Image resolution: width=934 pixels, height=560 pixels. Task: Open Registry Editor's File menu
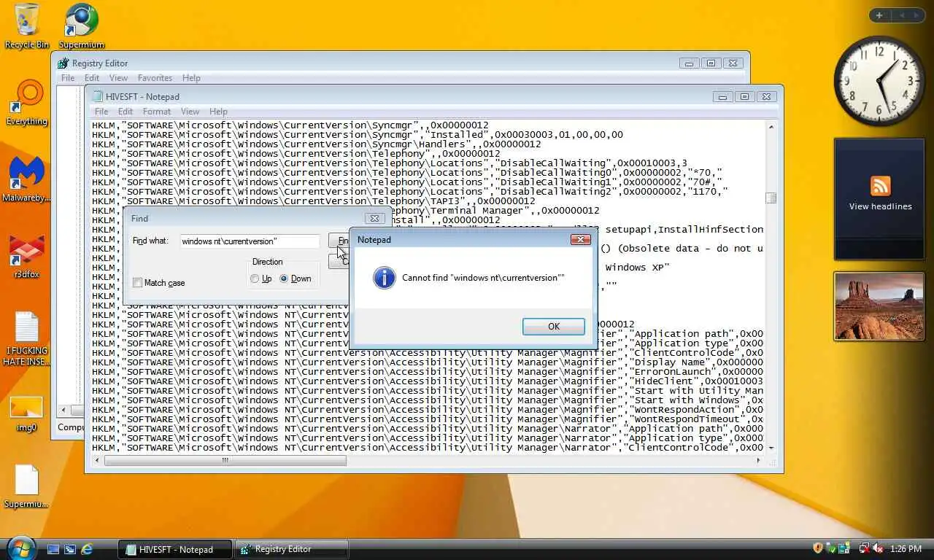click(68, 78)
